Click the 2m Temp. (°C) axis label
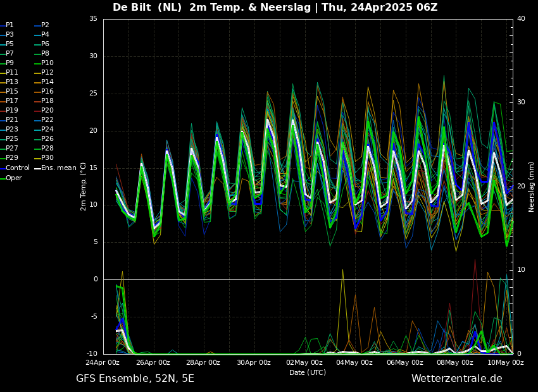Image resolution: width=538 pixels, height=392 pixels. point(83,186)
